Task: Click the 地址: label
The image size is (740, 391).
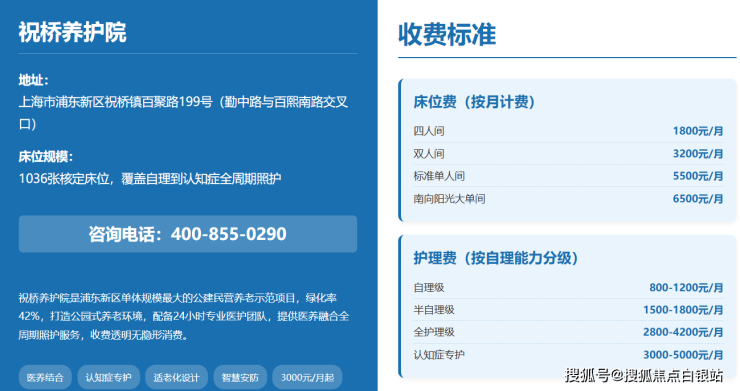Action: [x=34, y=80]
